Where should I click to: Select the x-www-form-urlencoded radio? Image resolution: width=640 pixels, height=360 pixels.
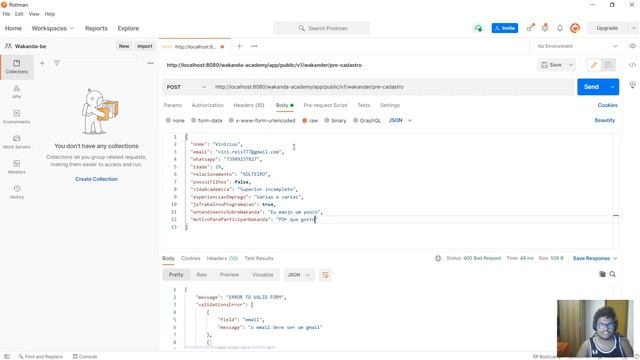pyautogui.click(x=231, y=120)
